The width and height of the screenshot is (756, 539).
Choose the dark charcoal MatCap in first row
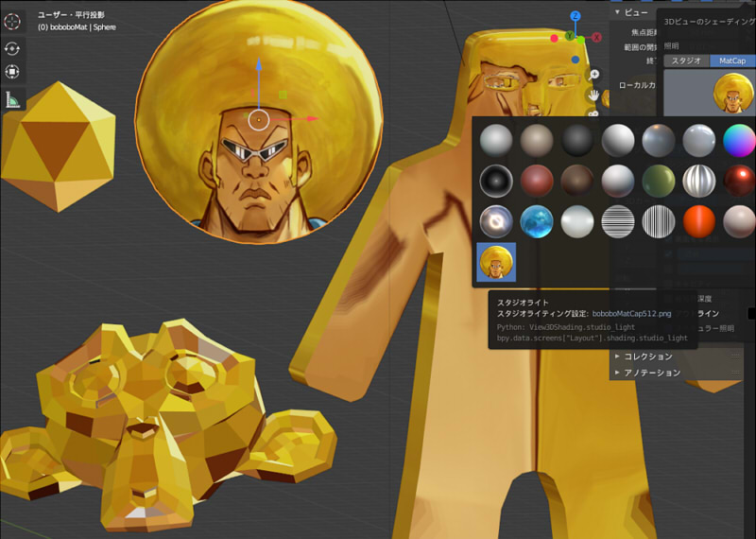coord(577,140)
